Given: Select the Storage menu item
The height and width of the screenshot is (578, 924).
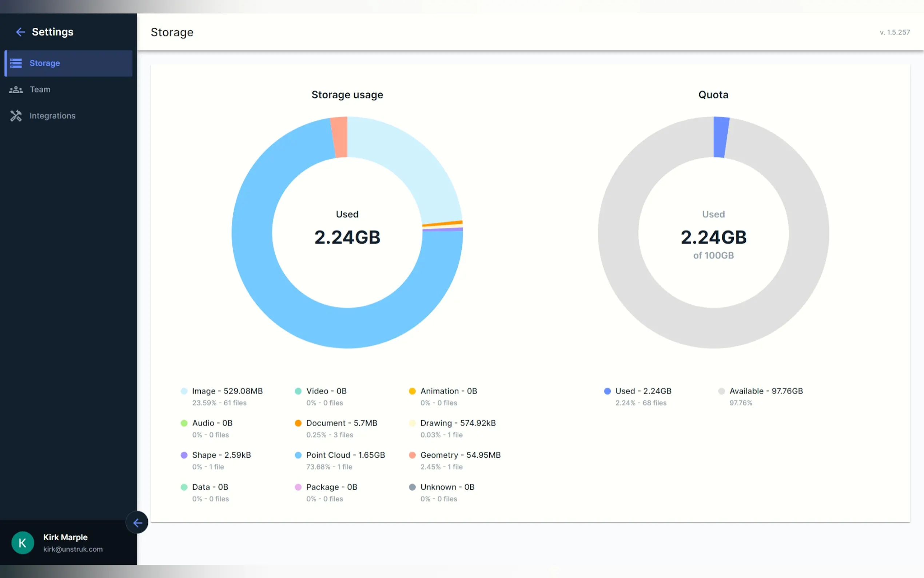Looking at the screenshot, I should pos(45,63).
